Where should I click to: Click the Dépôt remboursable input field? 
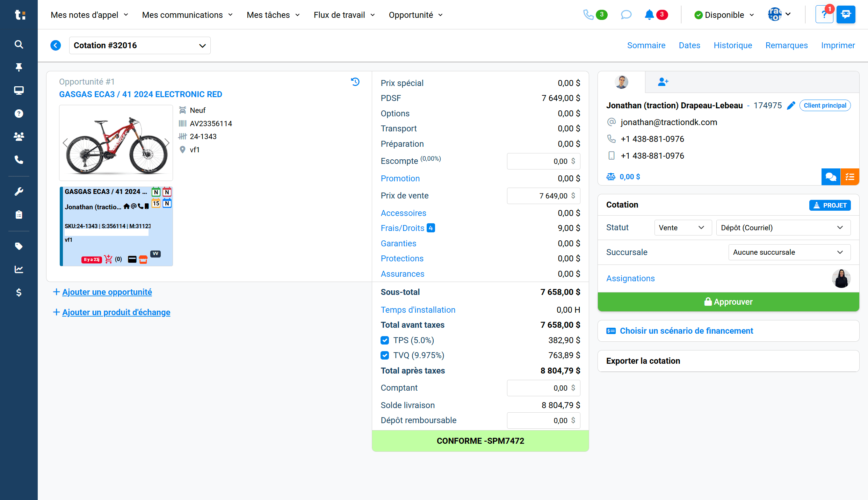tap(543, 420)
